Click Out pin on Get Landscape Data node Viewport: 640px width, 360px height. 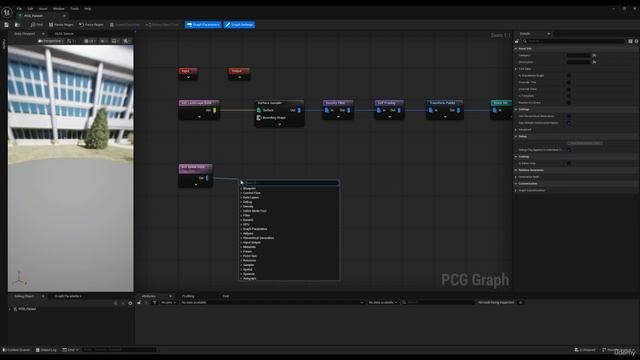coord(215,110)
